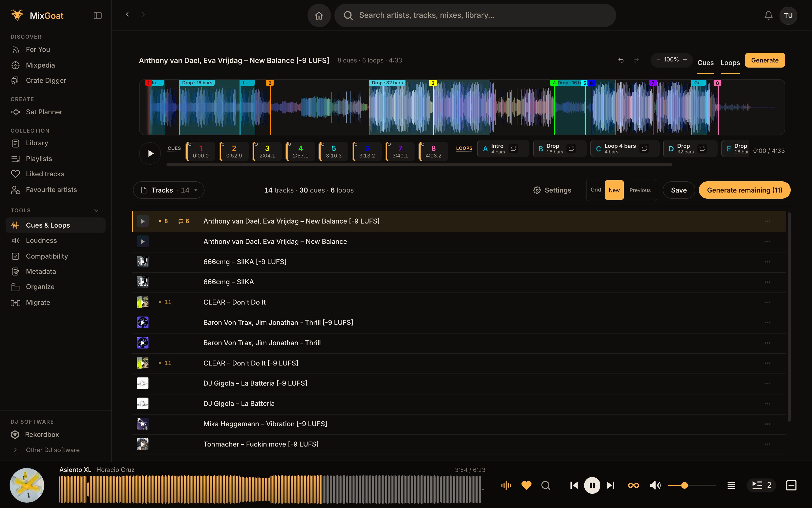
Task: Navigate back with left chevron
Action: (127, 14)
